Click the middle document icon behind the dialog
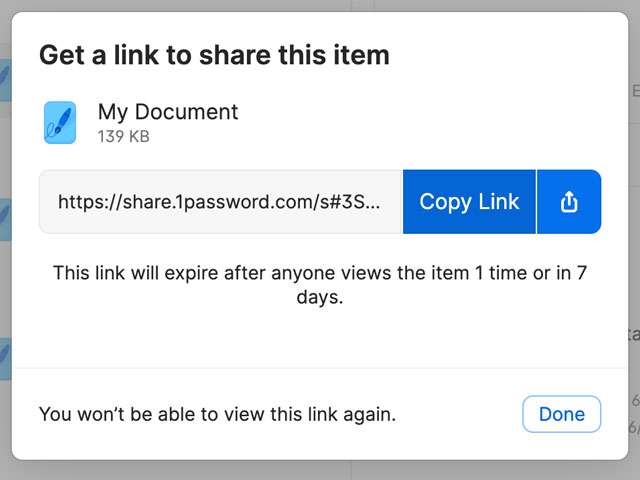Image resolution: width=640 pixels, height=480 pixels. point(5,218)
